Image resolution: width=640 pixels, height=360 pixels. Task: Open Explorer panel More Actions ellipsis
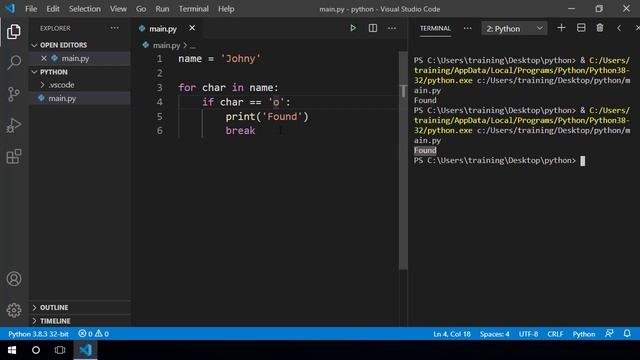[x=115, y=28]
